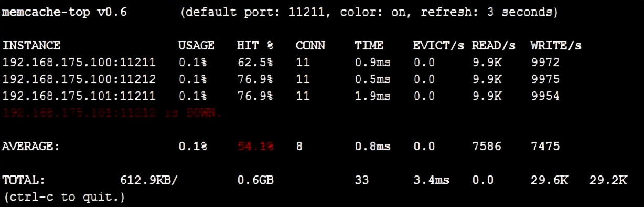Click the 612.9KB/ total usage value

pos(149,180)
